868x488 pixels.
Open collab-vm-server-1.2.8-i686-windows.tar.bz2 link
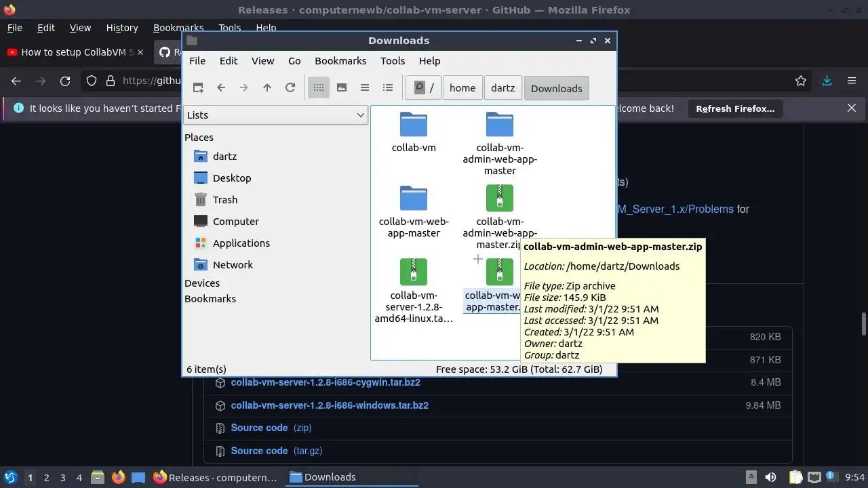tap(330, 405)
